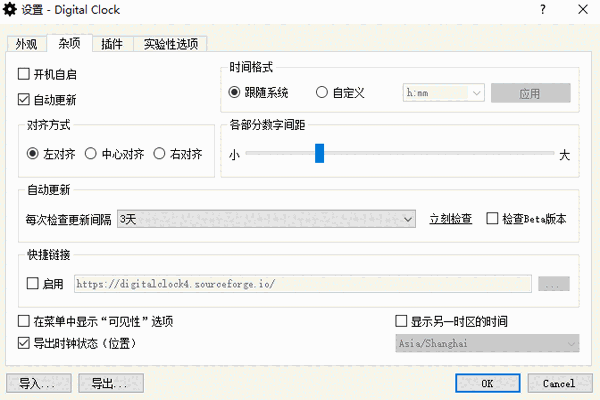Open the 插件 tab
The height and width of the screenshot is (400, 600).
[x=112, y=44]
